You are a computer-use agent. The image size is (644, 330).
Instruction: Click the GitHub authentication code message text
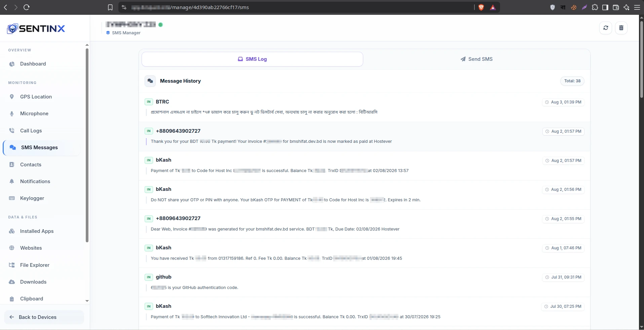tap(195, 288)
